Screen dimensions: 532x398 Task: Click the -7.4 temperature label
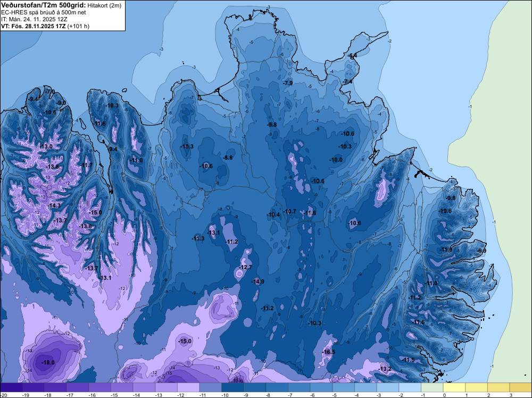point(347,82)
